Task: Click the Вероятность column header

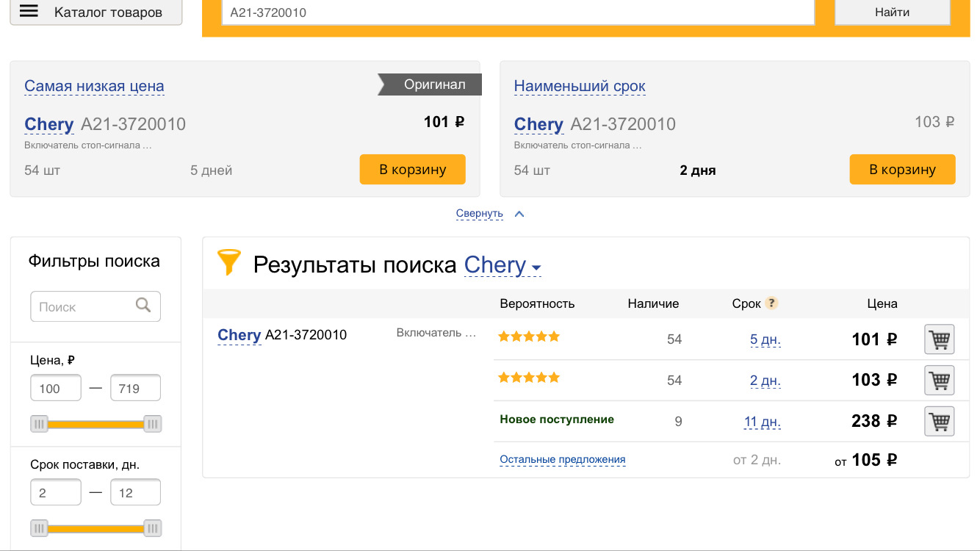Action: 537,303
